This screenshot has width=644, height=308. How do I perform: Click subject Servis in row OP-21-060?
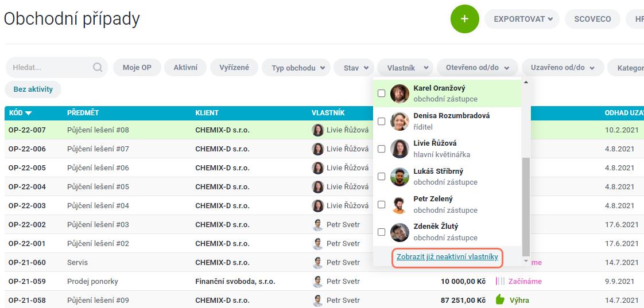coord(77,263)
